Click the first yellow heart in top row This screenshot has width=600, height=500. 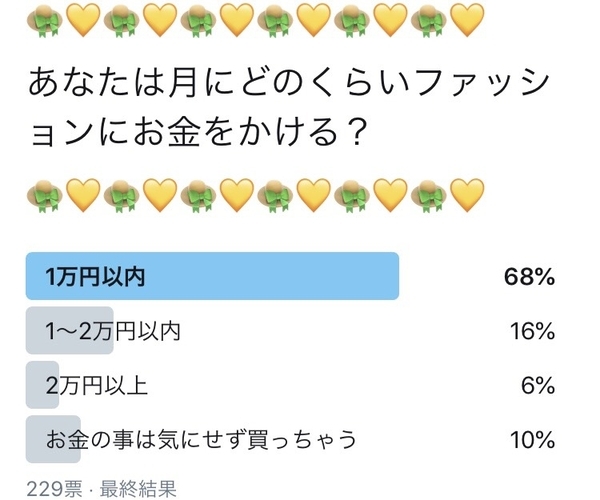point(82,18)
